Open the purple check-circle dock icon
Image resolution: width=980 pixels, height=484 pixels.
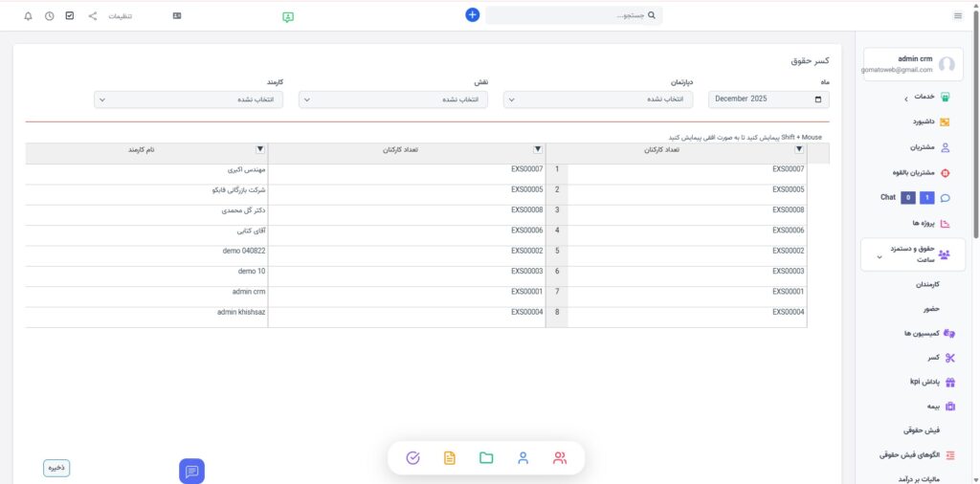click(x=412, y=458)
